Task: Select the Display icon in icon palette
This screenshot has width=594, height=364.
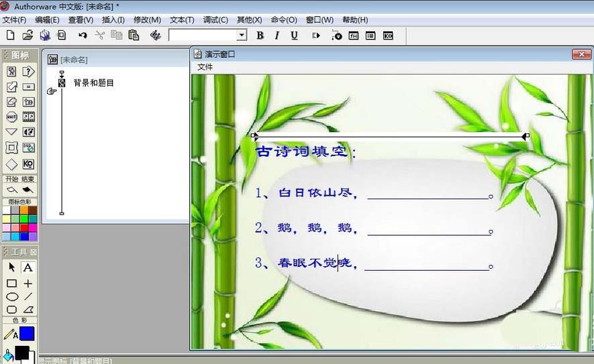Action: click(x=11, y=72)
